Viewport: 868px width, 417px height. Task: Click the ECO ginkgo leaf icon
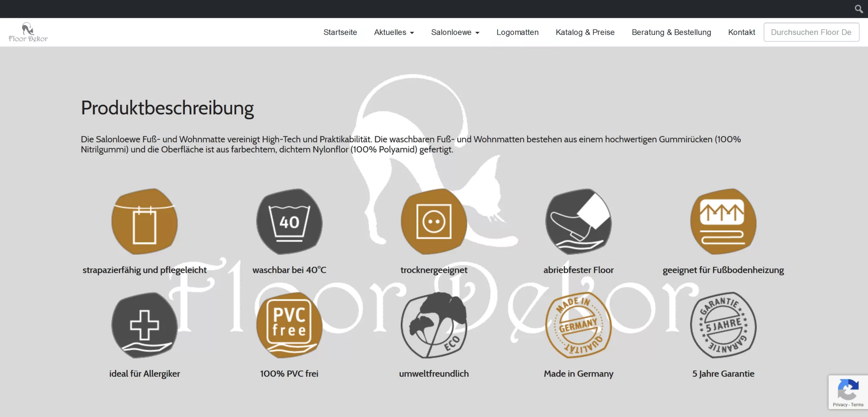[x=434, y=325]
